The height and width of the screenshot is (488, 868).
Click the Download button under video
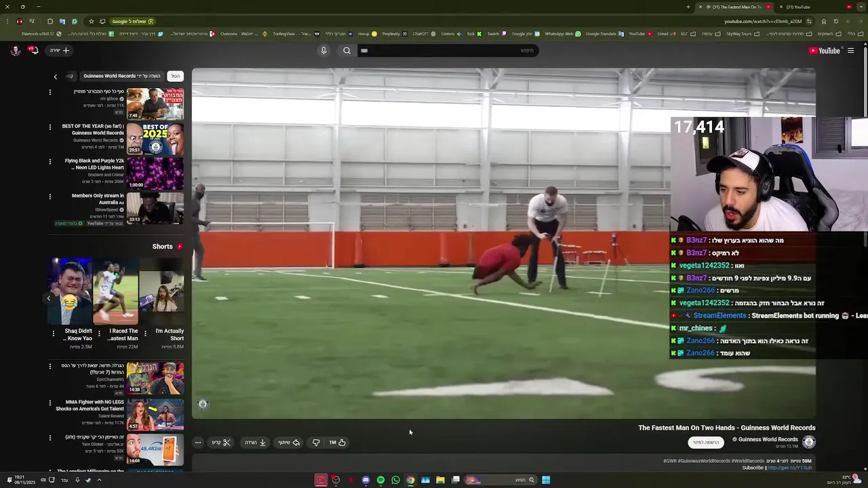256,443
